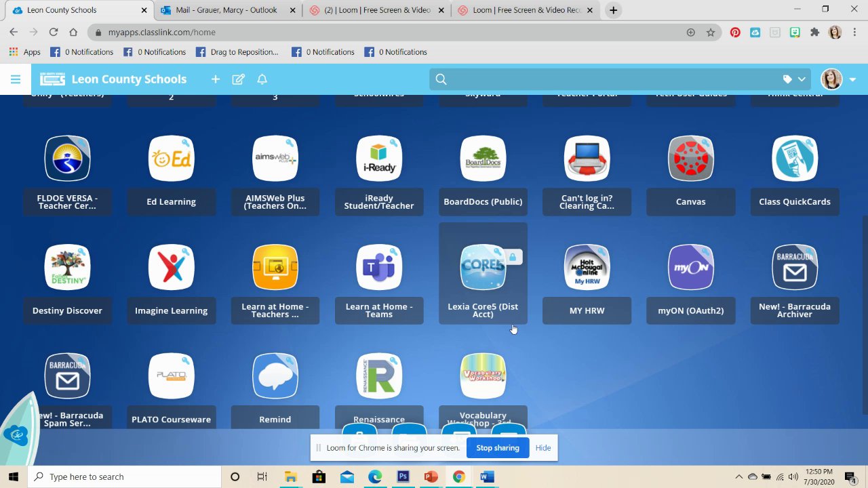Open the Drag to Reposition bookmark
868x488 pixels.
pyautogui.click(x=237, y=52)
